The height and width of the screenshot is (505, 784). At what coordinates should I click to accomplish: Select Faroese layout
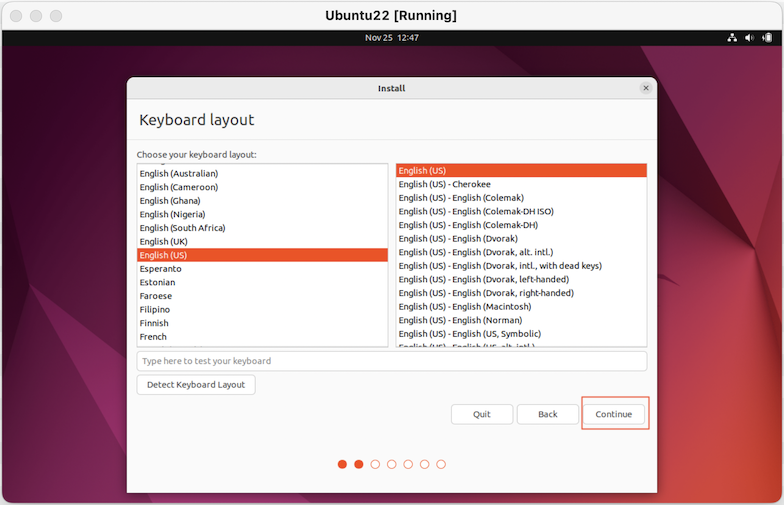(262, 296)
